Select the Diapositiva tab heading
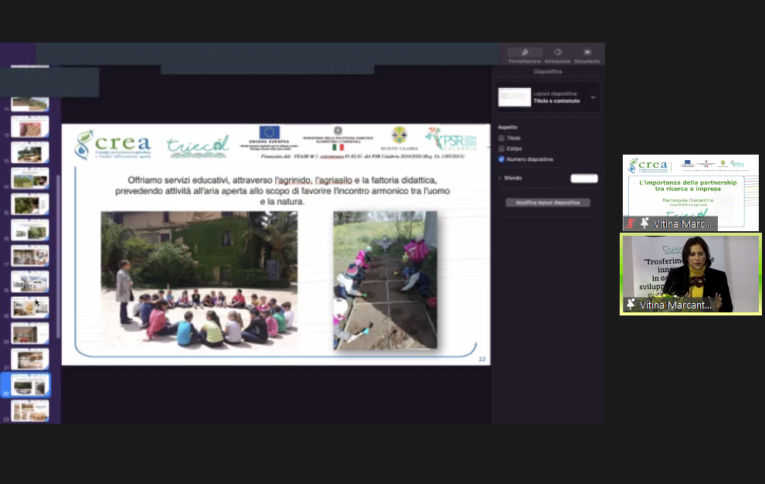The height and width of the screenshot is (484, 765). point(548,72)
